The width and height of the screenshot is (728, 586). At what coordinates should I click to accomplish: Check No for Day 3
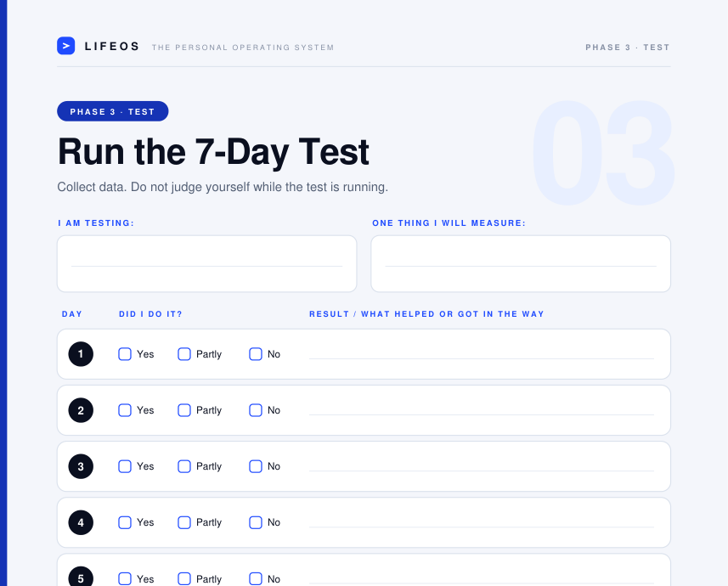click(256, 466)
